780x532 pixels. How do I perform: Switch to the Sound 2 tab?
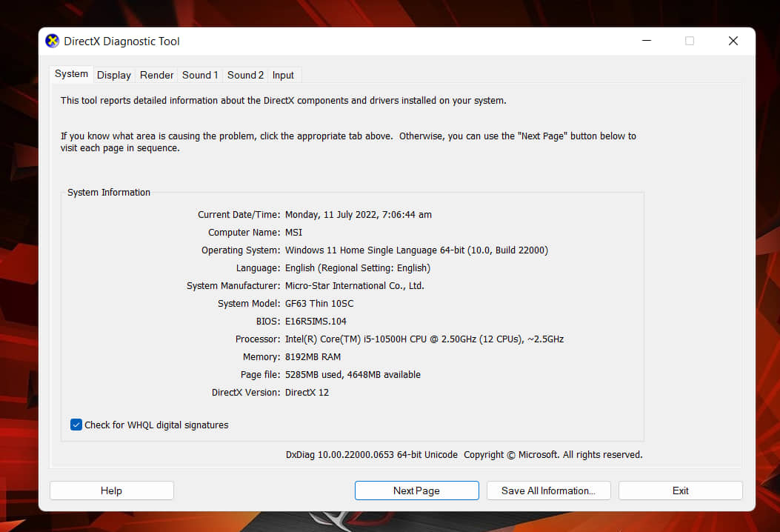coord(245,75)
